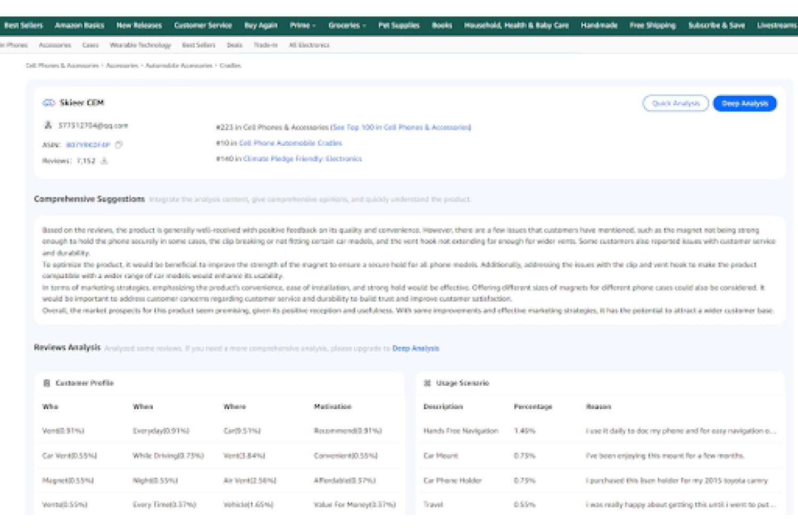The width and height of the screenshot is (798, 532).
Task: Open Books category
Action: pyautogui.click(x=442, y=25)
